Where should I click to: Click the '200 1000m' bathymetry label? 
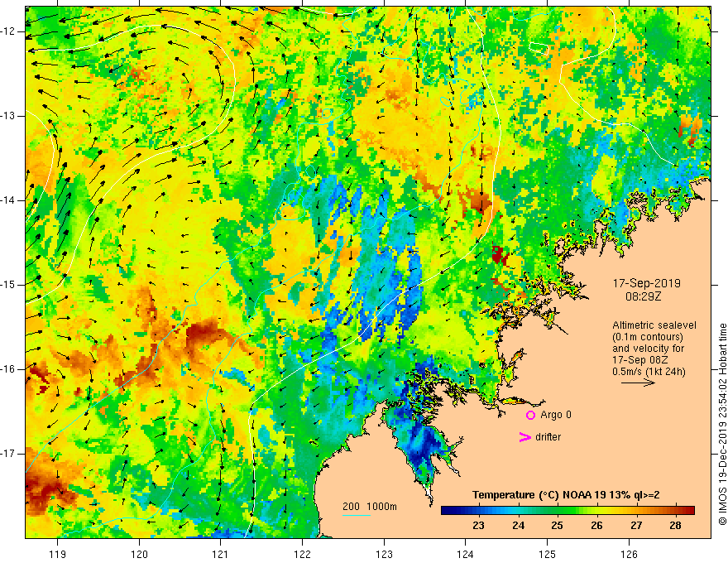[370, 507]
